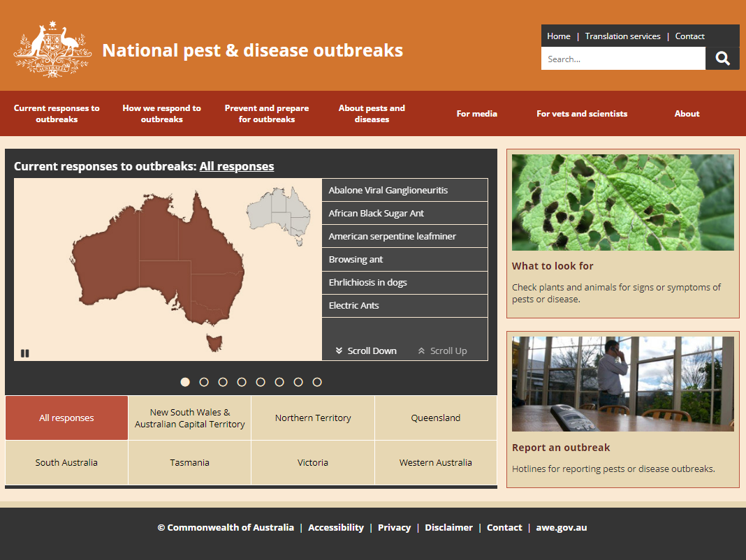Select the Queensland region tab
Screen dimensions: 746x560
pyautogui.click(x=436, y=418)
